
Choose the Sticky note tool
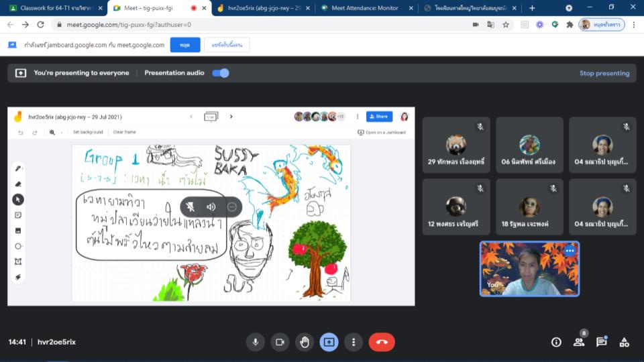click(x=18, y=215)
